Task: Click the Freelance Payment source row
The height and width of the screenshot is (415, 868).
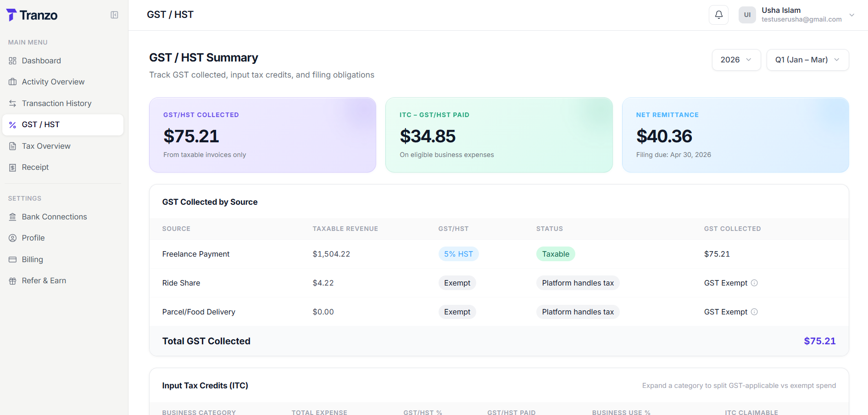Action: point(499,254)
